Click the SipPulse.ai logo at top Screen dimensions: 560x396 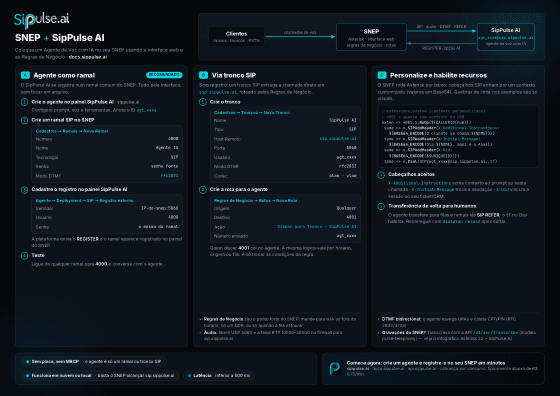(41, 20)
